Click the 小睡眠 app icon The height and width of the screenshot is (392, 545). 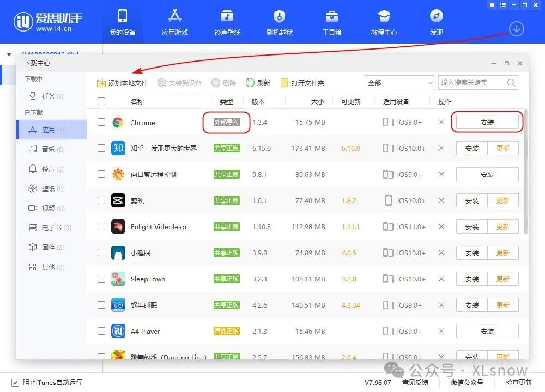pyautogui.click(x=118, y=253)
